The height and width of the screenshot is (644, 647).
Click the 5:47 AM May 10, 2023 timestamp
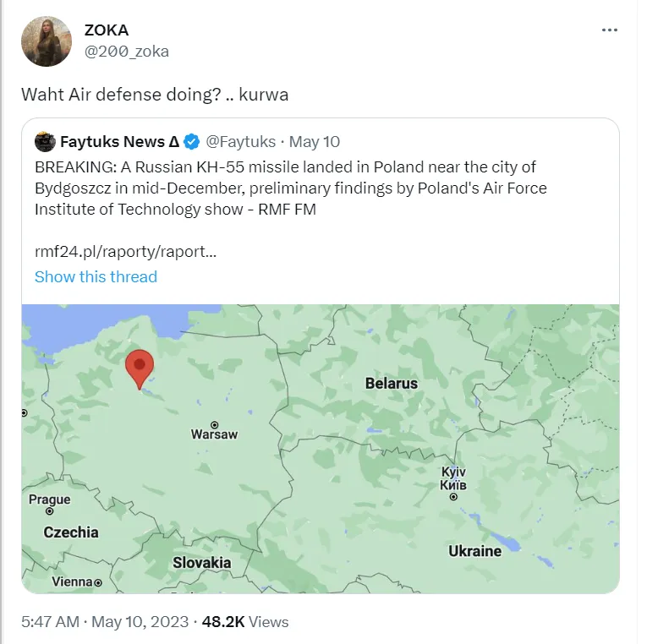(103, 622)
